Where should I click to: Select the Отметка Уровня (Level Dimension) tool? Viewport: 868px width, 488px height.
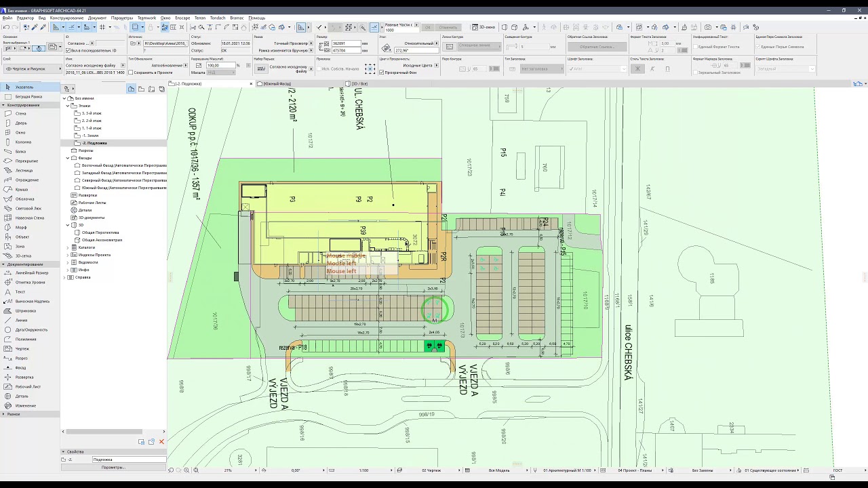coord(30,283)
